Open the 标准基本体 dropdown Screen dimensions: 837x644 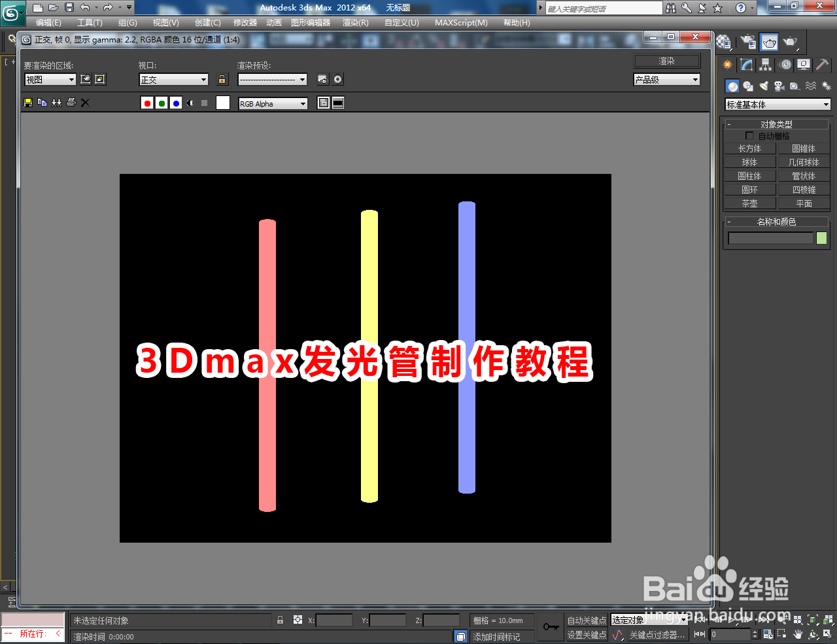777,104
